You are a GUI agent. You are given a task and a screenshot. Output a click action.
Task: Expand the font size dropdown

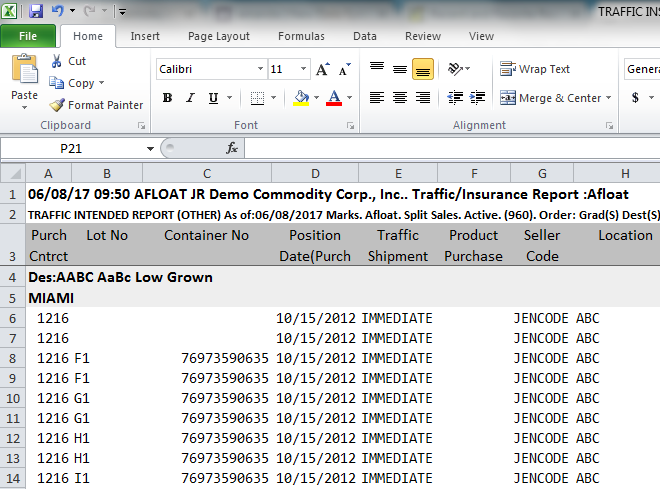pyautogui.click(x=303, y=69)
